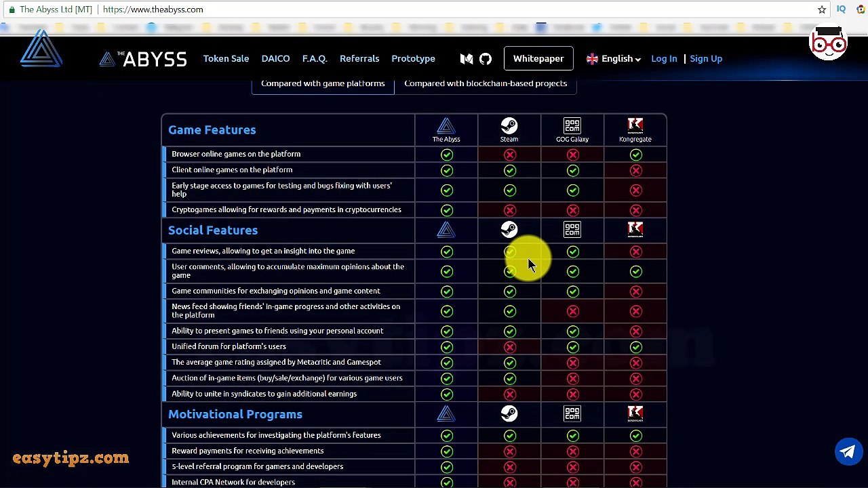868x488 pixels.
Task: Click Steam's red cross for Cryptogames row
Action: pyautogui.click(x=510, y=210)
